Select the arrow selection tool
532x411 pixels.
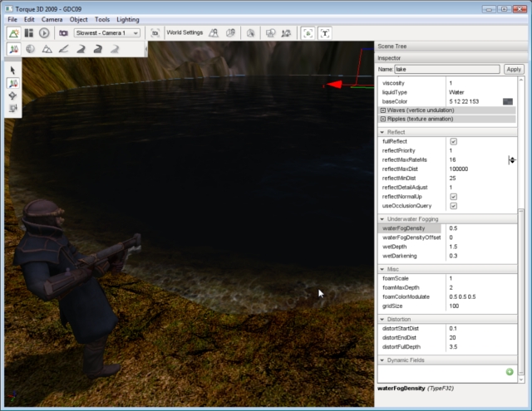(13, 71)
